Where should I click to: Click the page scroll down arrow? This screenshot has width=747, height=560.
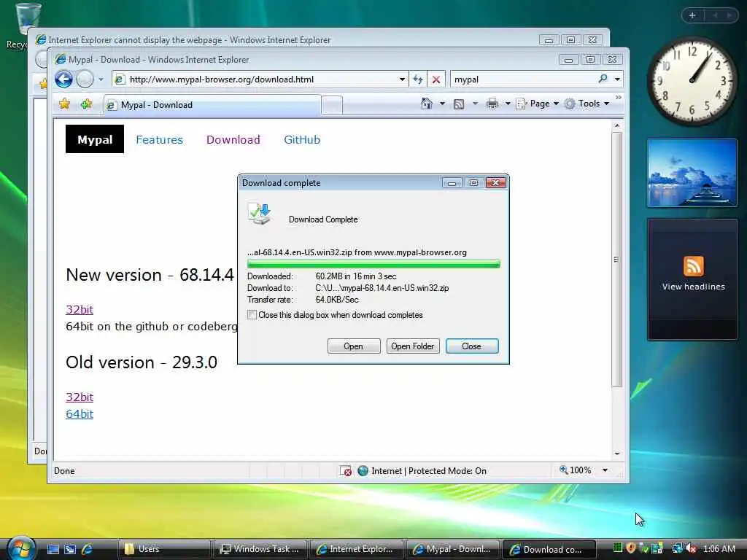tap(617, 454)
